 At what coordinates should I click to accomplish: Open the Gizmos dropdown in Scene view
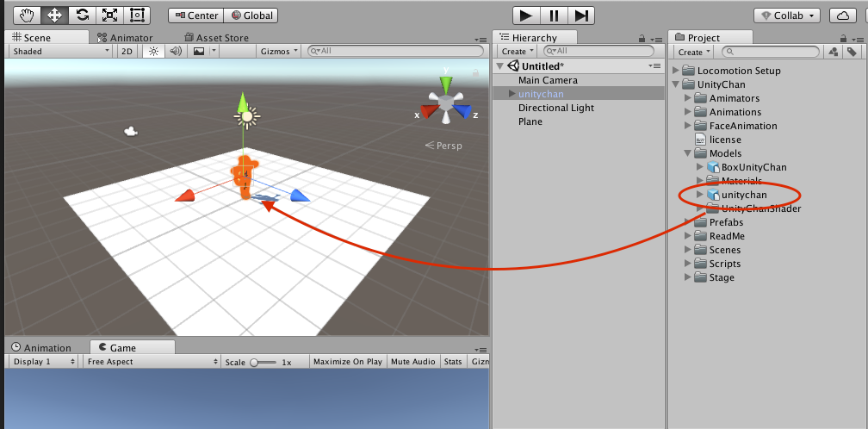(279, 51)
